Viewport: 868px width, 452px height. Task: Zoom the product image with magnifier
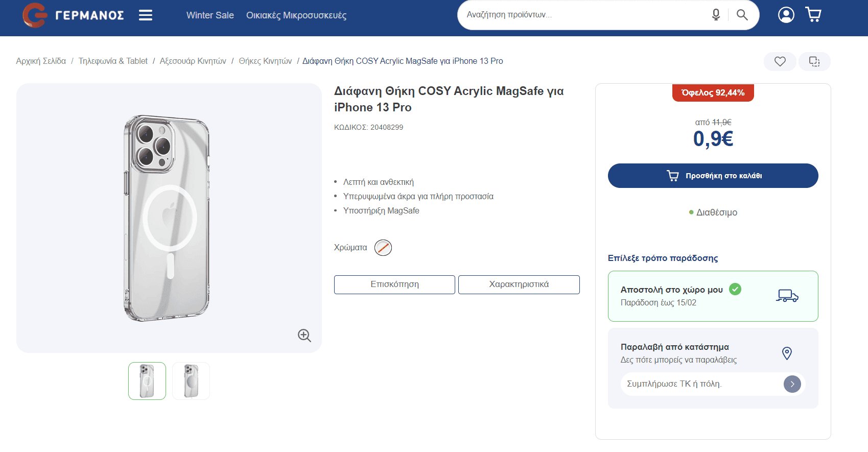click(x=304, y=335)
